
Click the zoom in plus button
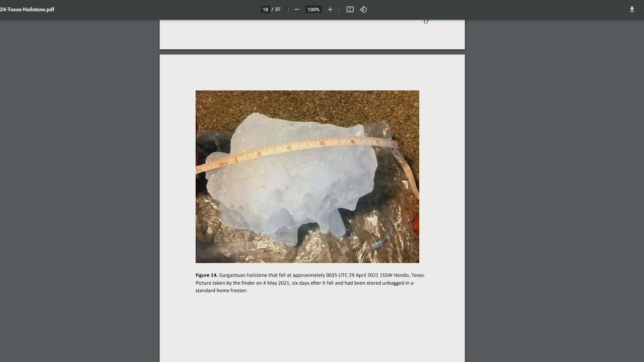click(x=330, y=10)
